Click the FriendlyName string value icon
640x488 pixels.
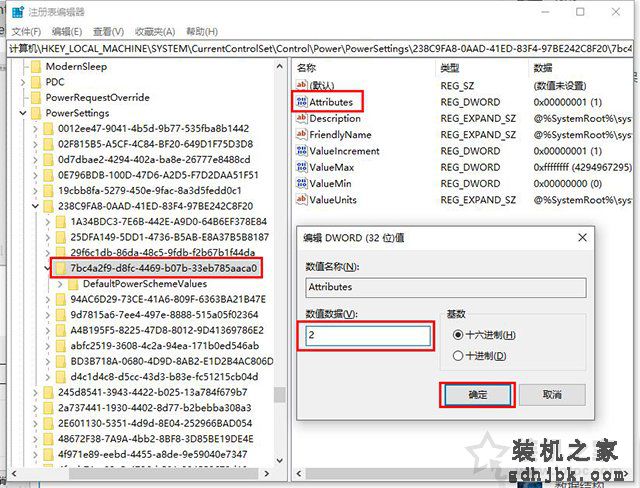302,135
